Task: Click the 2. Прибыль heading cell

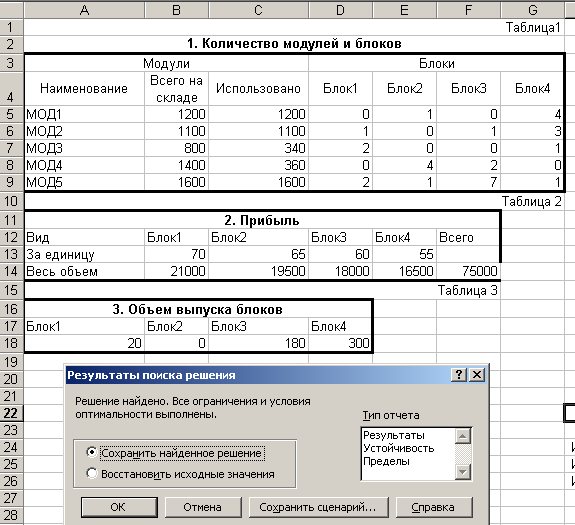Action: coord(262,220)
